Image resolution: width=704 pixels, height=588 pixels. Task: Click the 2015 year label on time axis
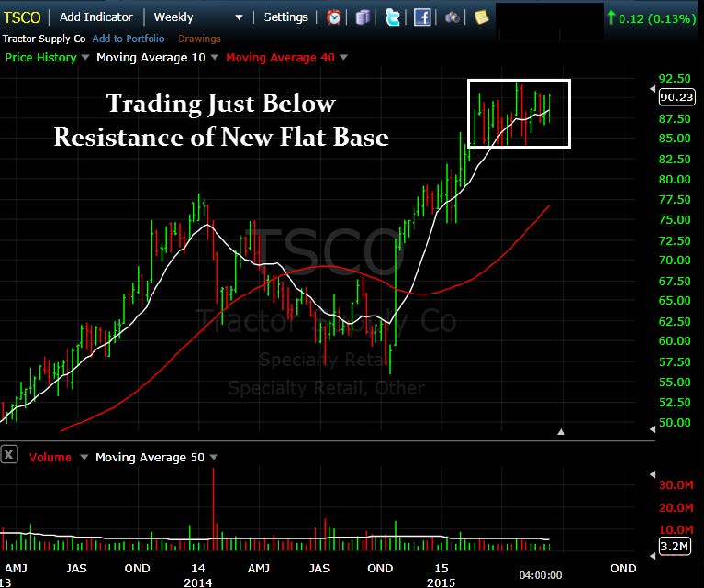coord(441,582)
